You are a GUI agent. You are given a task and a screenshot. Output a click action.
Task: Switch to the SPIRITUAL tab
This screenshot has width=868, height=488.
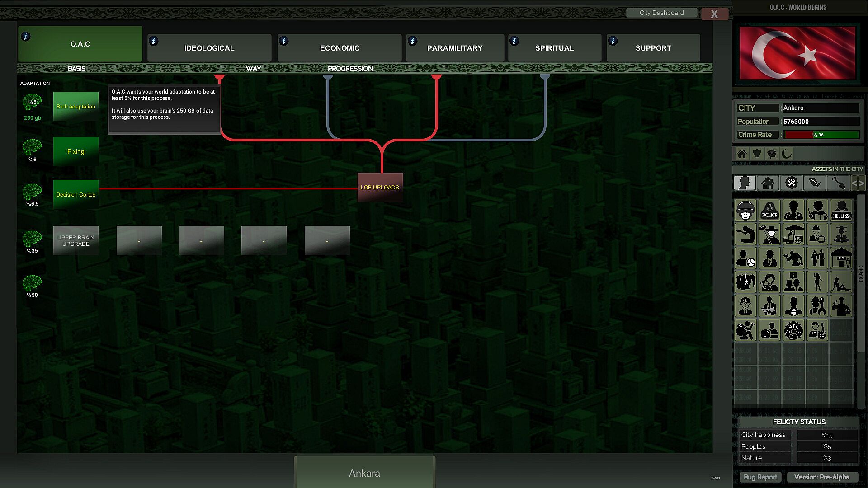tap(554, 48)
